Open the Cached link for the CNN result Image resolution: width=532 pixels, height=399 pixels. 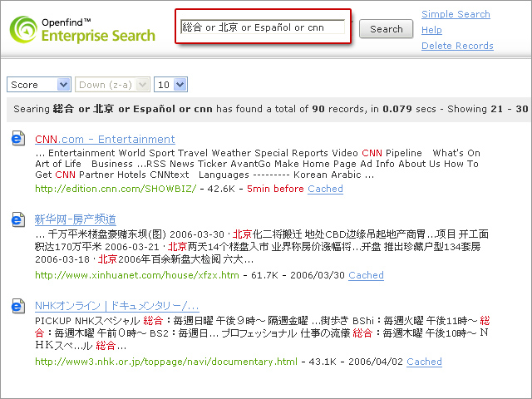(325, 189)
